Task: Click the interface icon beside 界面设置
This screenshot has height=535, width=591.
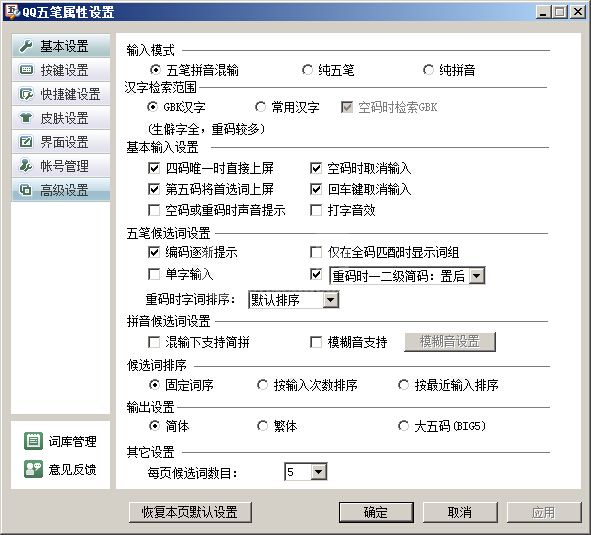Action: point(26,142)
